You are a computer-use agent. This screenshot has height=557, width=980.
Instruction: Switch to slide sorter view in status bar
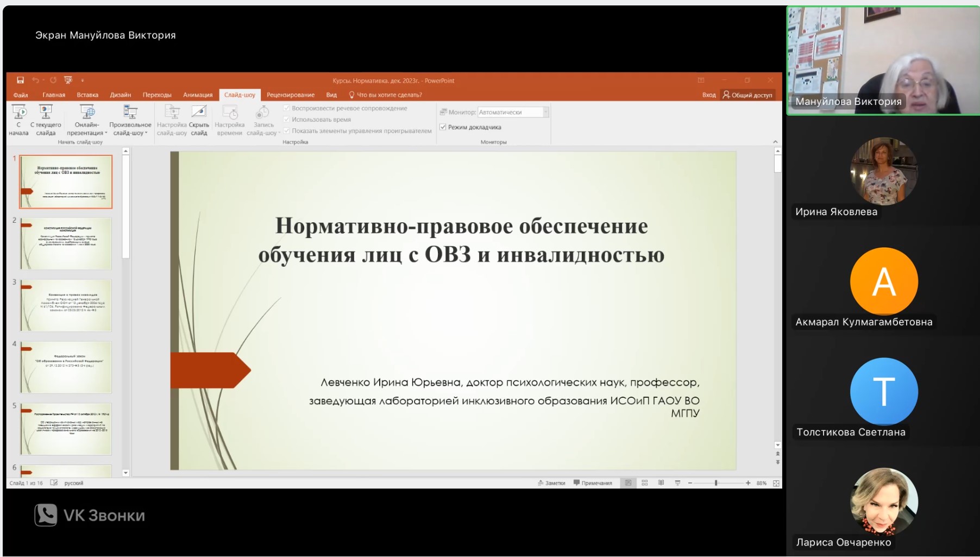645,483
